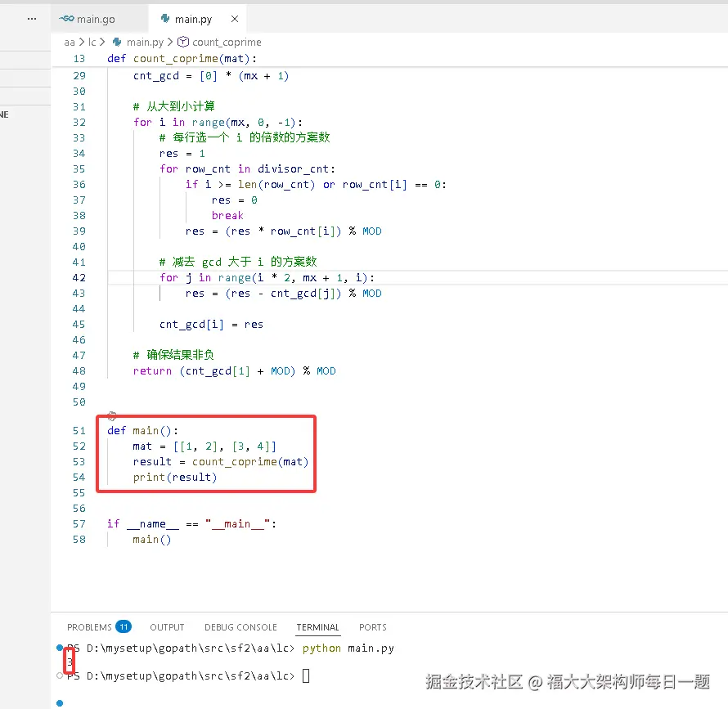Viewport: 728px width, 709px height.
Task: Click 'cnt_gcd[i] = res' on line 45
Action: click(x=211, y=325)
